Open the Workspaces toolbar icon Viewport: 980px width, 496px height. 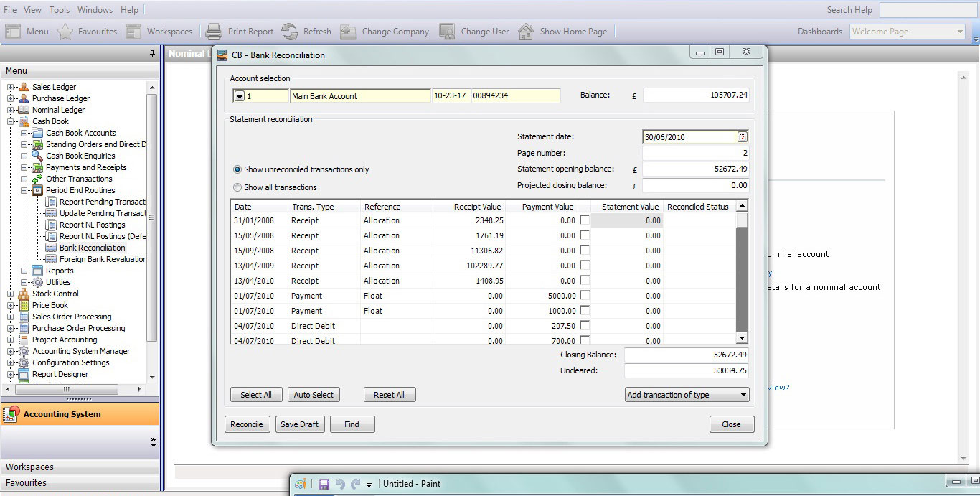133,32
